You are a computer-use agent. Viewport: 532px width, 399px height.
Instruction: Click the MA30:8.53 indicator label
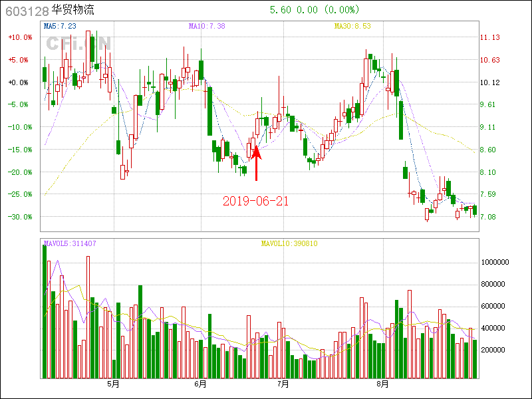click(x=352, y=26)
